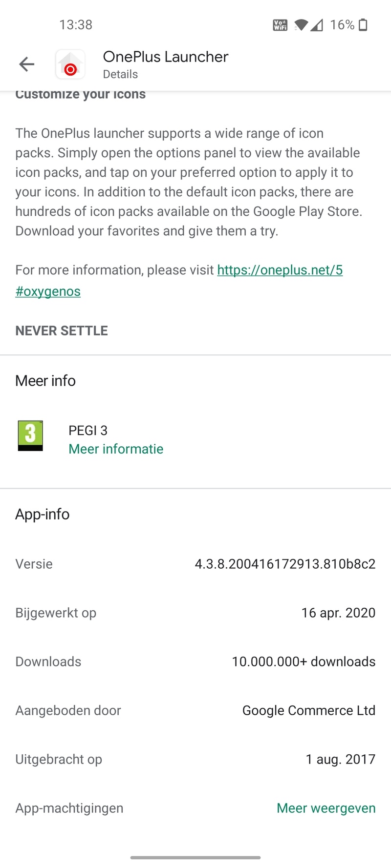Tap the release date 1 aug. 2017
Image resolution: width=391 pixels, height=868 pixels.
pyautogui.click(x=340, y=760)
